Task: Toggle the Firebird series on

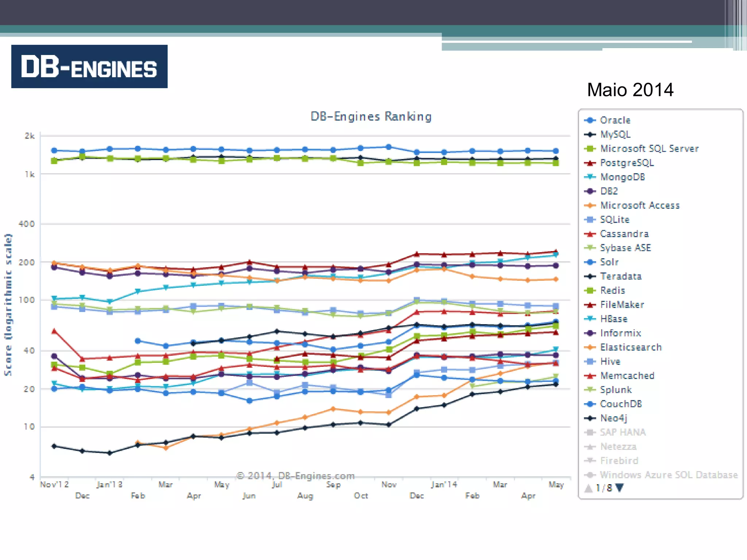Action: (x=619, y=461)
